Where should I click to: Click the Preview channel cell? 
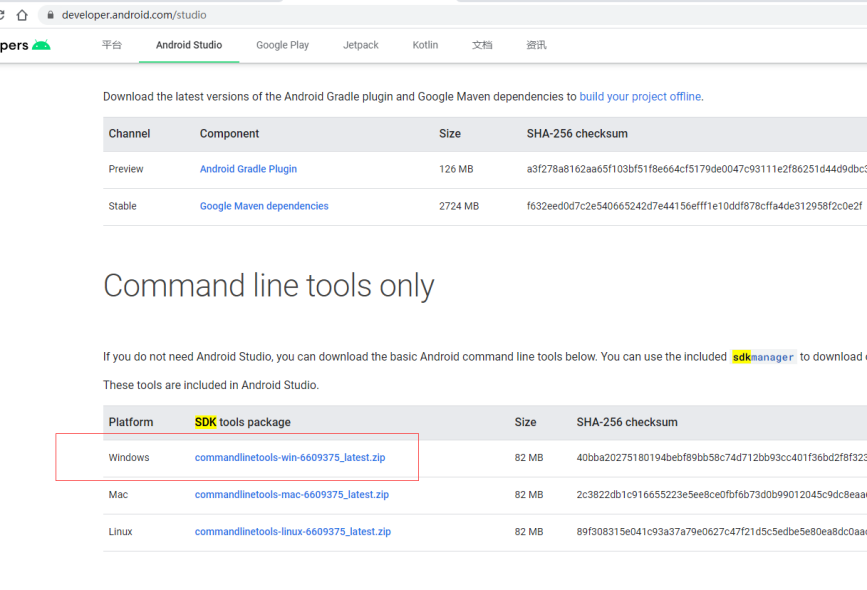[126, 169]
